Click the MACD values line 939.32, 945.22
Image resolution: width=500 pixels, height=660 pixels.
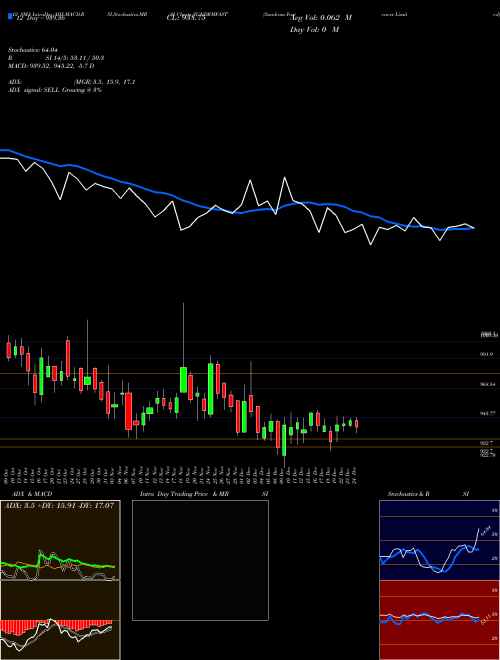click(51, 66)
